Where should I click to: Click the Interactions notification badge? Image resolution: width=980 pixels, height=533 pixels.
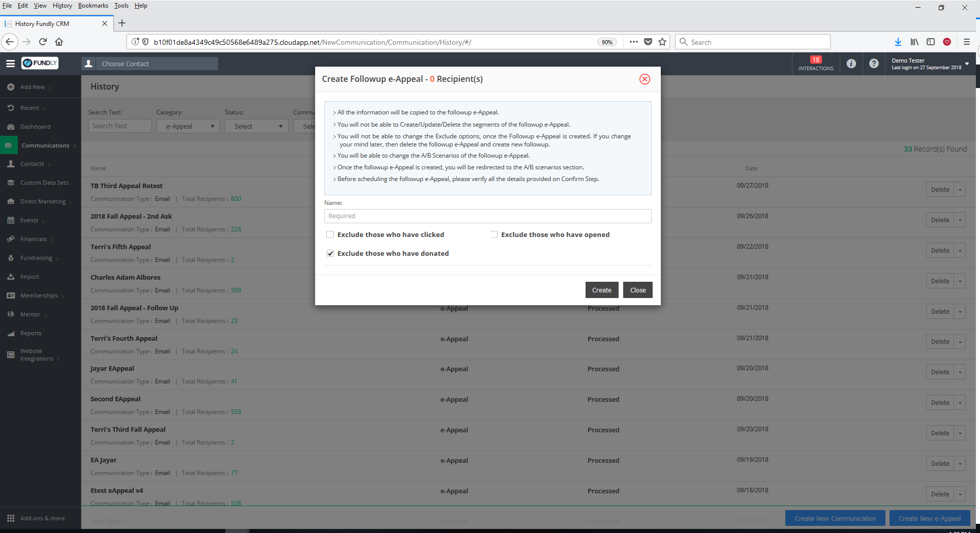pyautogui.click(x=815, y=64)
